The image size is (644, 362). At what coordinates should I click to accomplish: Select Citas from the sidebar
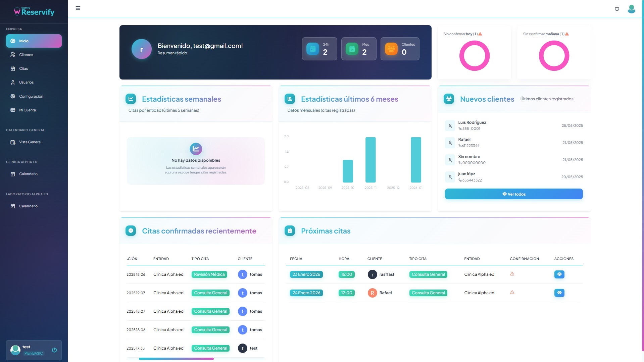pyautogui.click(x=23, y=68)
